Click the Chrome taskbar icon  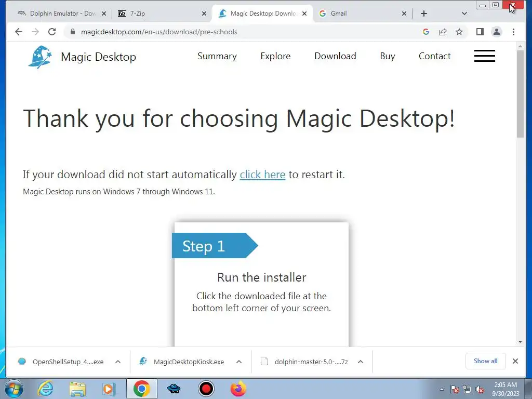[x=141, y=389]
